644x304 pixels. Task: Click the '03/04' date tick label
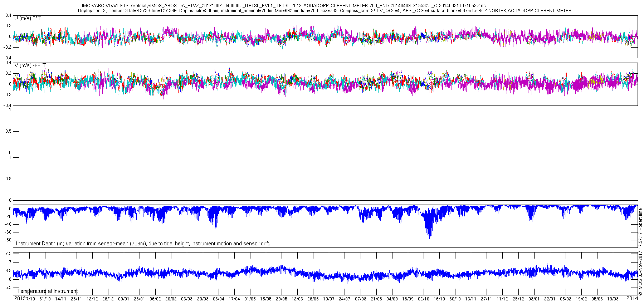tap(219, 299)
